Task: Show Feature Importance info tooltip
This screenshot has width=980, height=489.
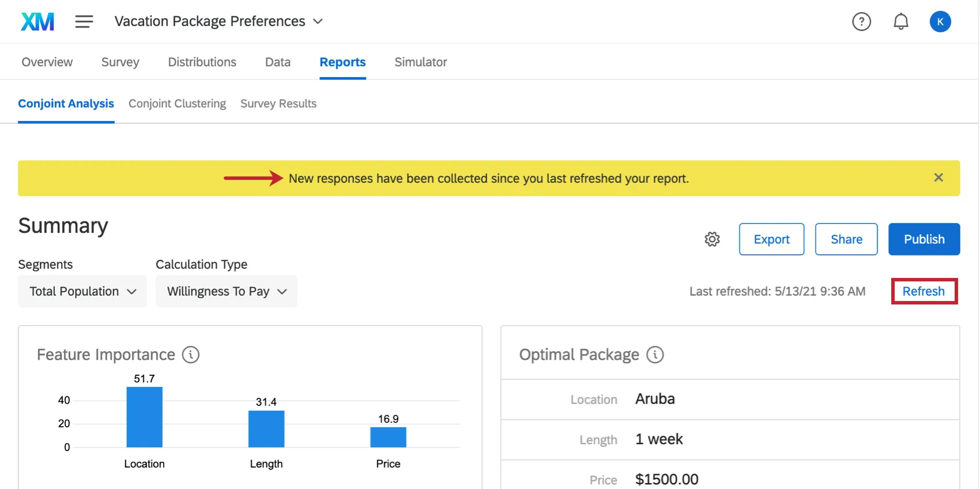Action: [x=191, y=355]
